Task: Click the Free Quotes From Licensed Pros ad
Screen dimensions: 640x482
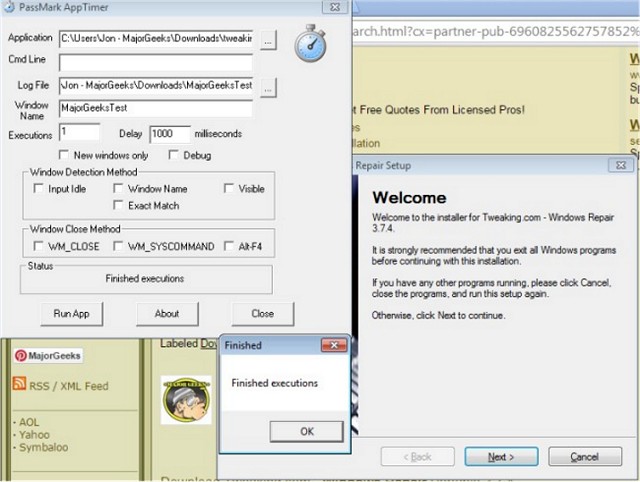Action: (x=439, y=110)
